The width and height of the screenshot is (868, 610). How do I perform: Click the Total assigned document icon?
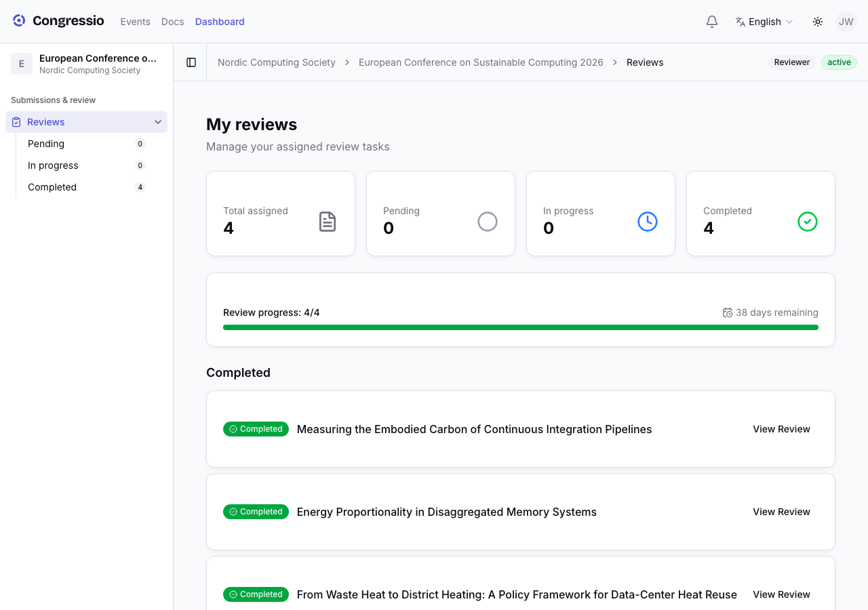[328, 222]
